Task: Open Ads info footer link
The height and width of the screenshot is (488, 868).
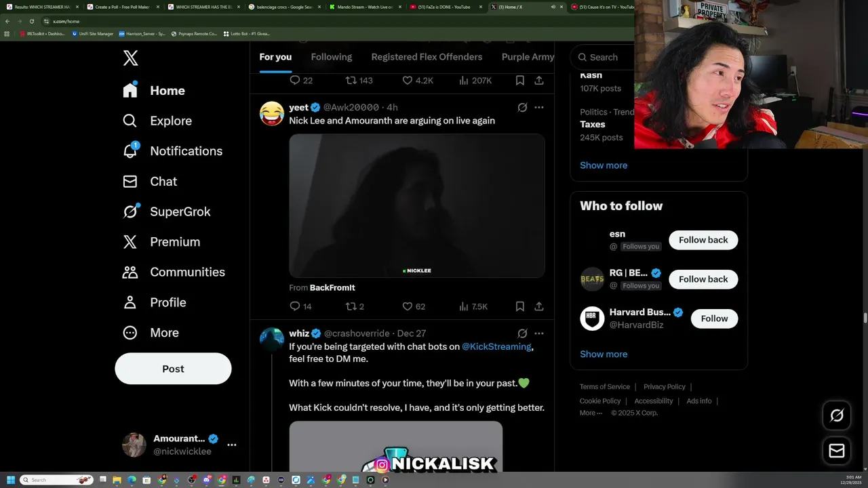Action: (x=698, y=401)
